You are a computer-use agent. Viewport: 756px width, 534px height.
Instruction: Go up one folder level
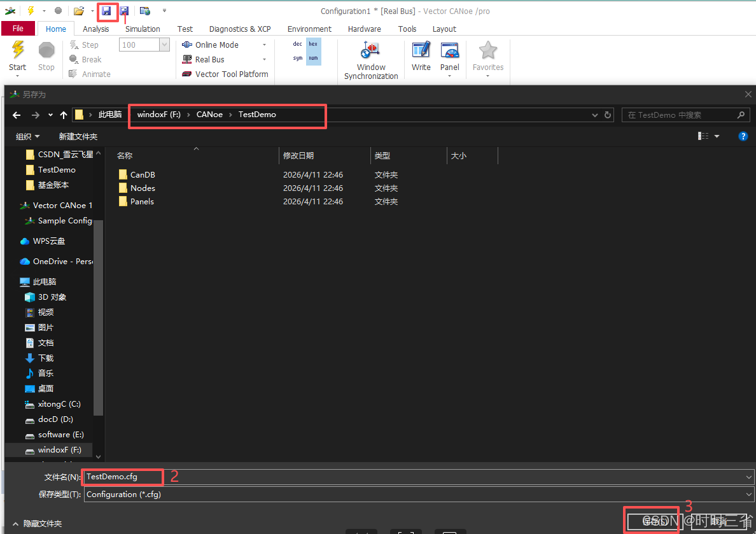pyautogui.click(x=64, y=115)
